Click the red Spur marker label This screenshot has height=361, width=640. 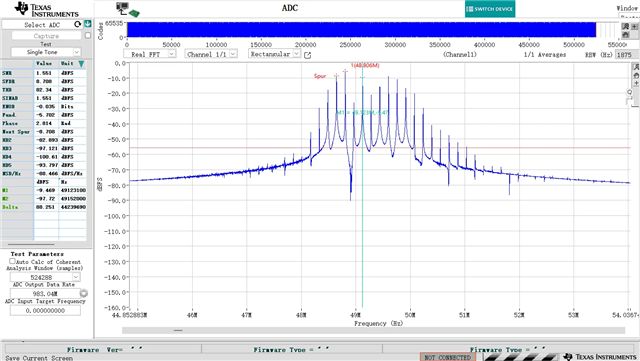[x=320, y=76]
